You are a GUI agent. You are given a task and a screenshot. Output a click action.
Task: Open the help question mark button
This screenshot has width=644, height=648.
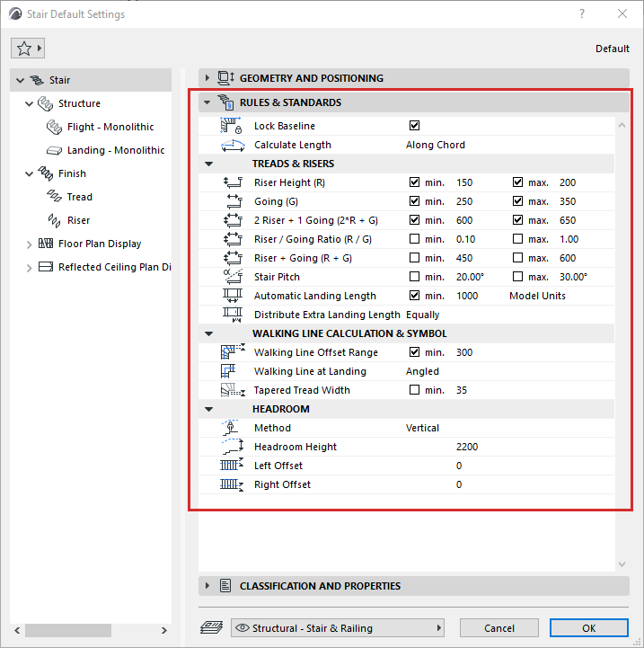(x=582, y=13)
